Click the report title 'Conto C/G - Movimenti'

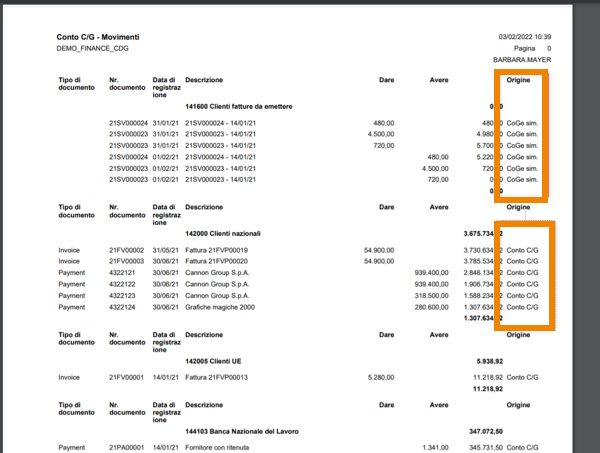[x=98, y=37]
